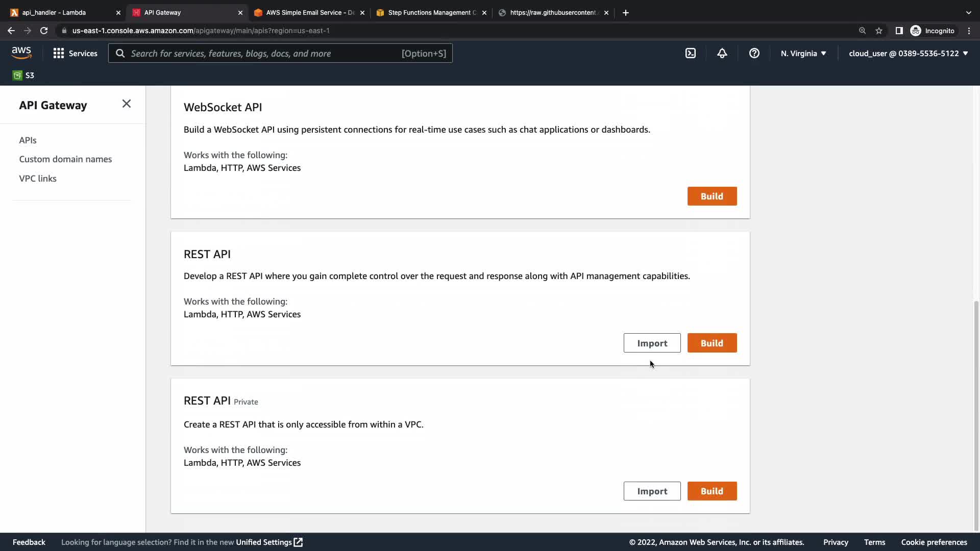Screen dimensions: 980x551
Task: Build the REST API Private
Action: (712, 491)
